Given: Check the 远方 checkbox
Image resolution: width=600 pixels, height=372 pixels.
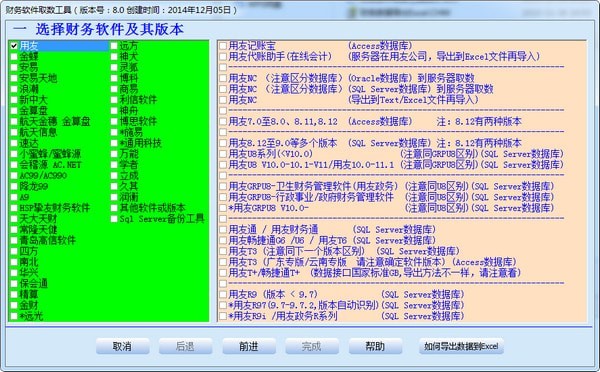Looking at the screenshot, I should click(x=114, y=46).
